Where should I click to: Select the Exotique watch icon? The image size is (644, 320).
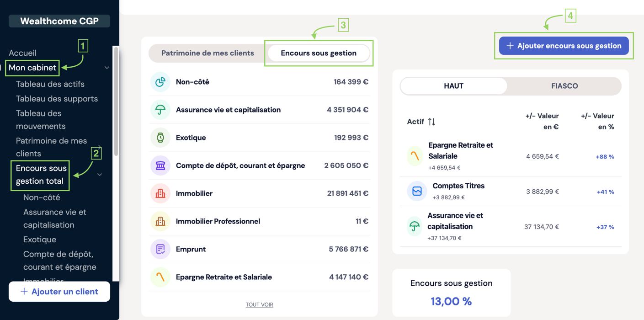point(161,137)
